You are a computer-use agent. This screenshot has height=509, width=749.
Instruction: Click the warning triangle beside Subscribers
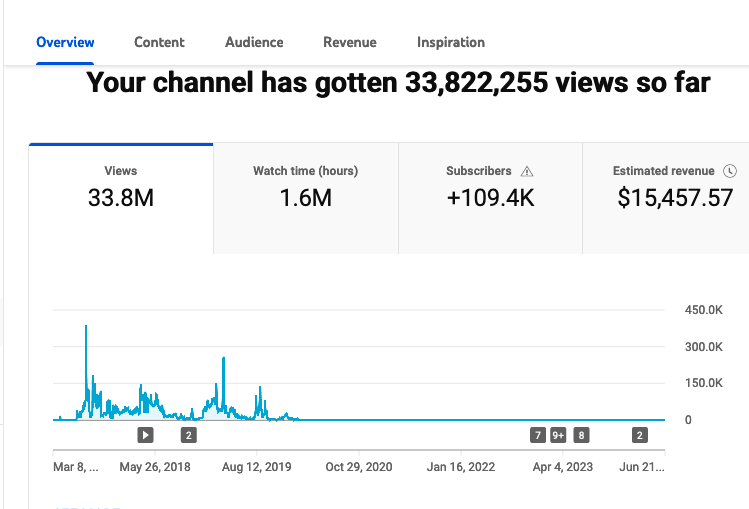click(527, 171)
